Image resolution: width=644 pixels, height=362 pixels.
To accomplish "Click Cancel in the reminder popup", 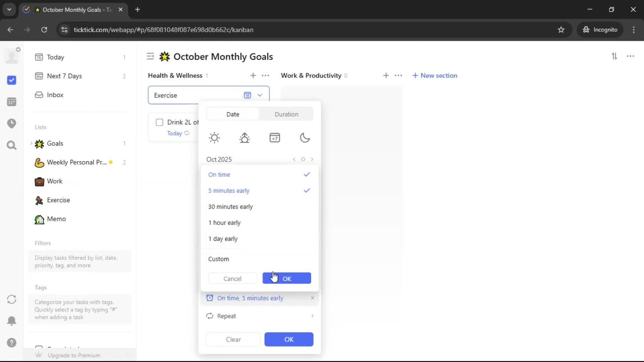I will 232,279.
